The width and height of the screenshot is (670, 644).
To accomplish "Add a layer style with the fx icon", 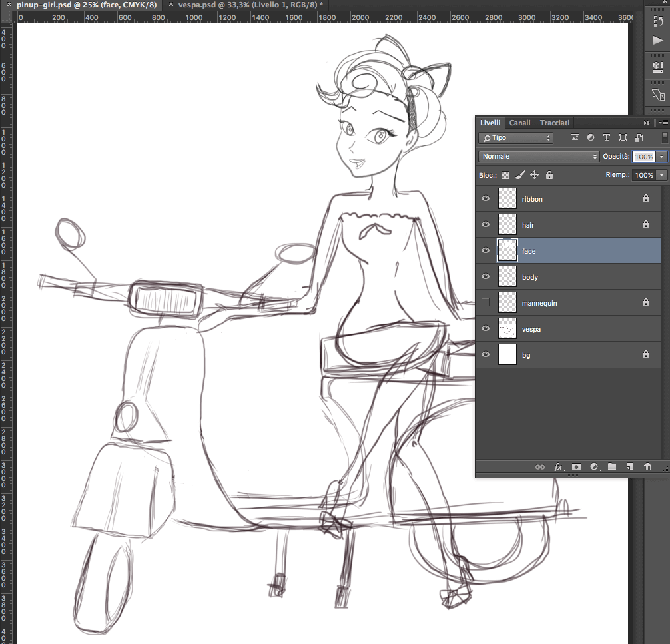I will point(559,467).
